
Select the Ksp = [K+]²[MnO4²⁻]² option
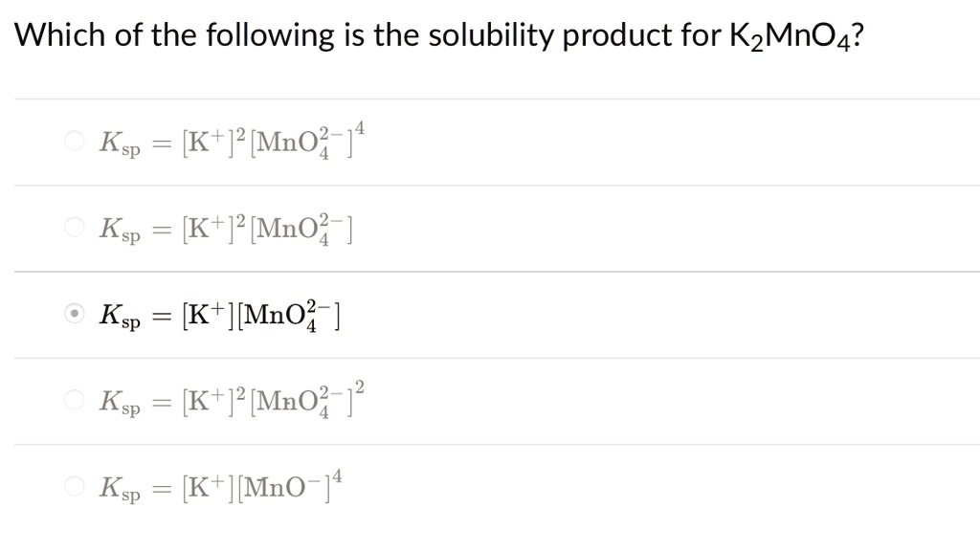click(75, 400)
